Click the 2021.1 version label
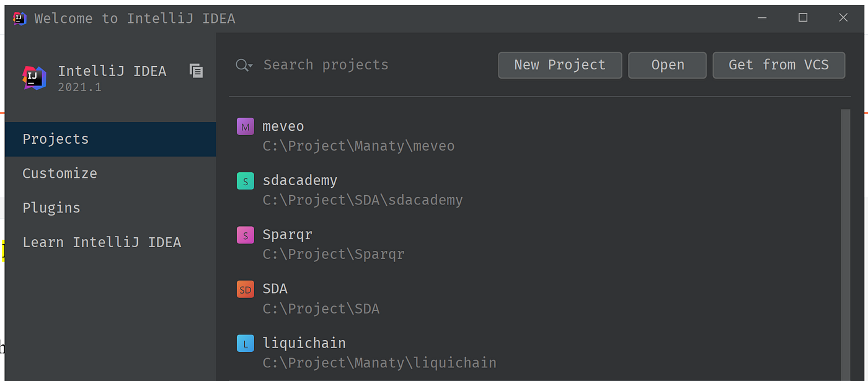The width and height of the screenshot is (868, 381). point(79,87)
